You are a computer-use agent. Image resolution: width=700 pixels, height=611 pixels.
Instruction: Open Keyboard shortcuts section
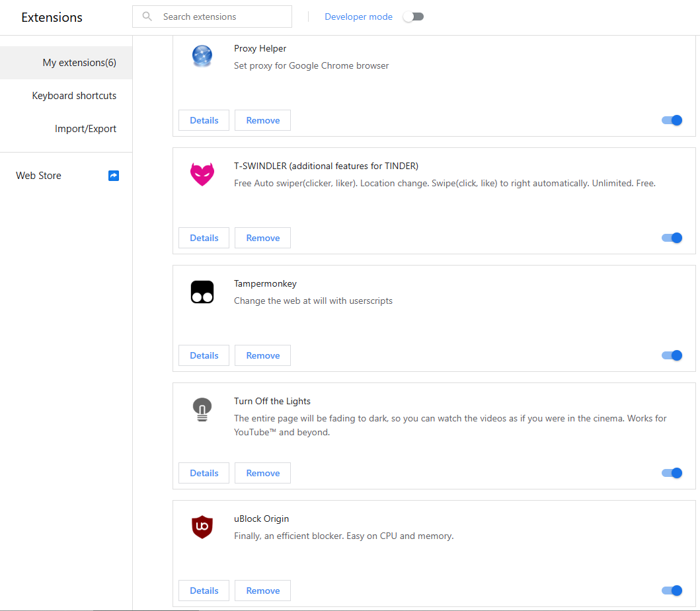click(x=74, y=96)
